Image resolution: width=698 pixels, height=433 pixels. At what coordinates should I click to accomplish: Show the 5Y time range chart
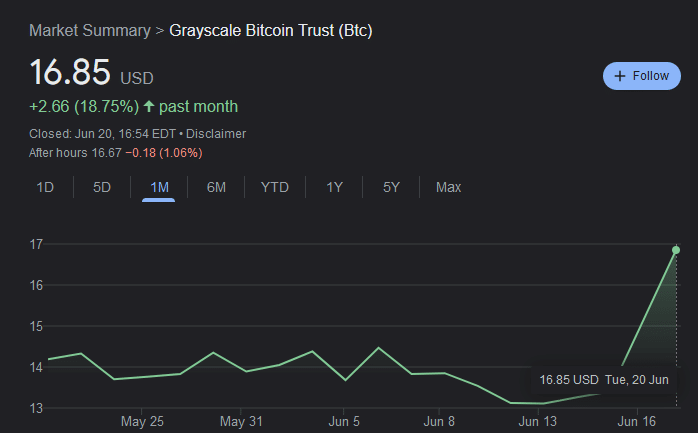tap(392, 187)
